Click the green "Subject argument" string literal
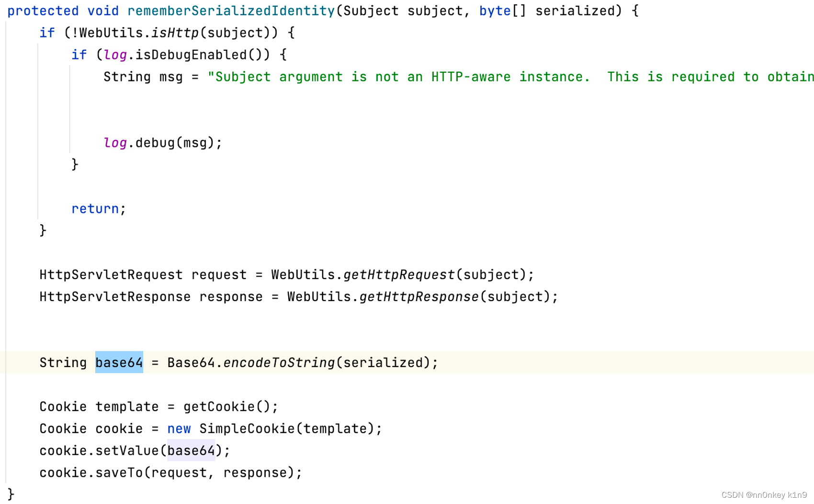This screenshot has height=504, width=814. (x=511, y=77)
